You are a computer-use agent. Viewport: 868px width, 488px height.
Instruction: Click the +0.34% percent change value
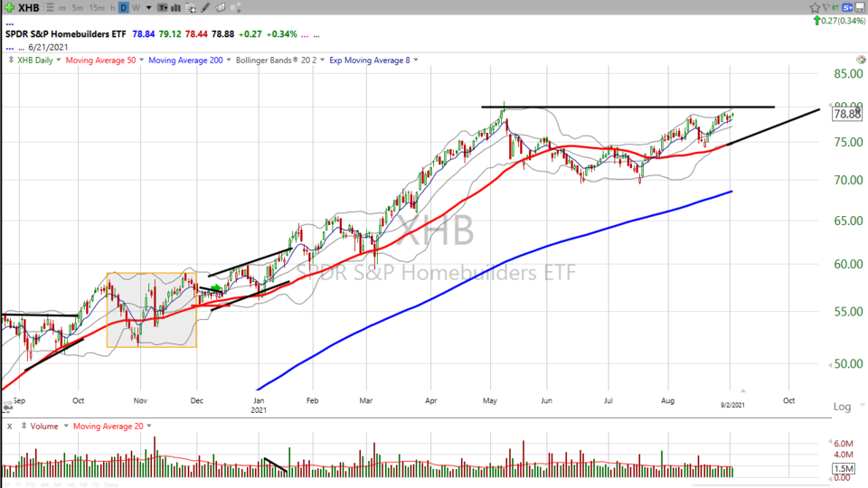coord(282,34)
